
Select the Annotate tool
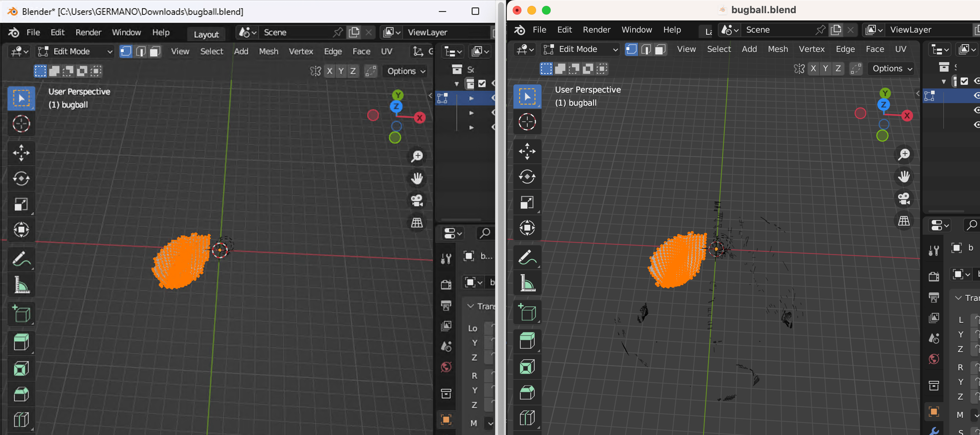coord(21,259)
